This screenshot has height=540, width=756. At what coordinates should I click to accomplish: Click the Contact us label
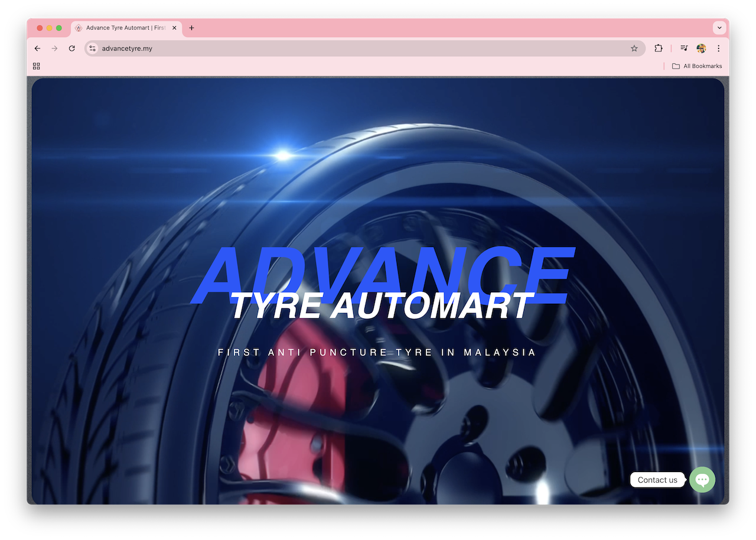657,480
